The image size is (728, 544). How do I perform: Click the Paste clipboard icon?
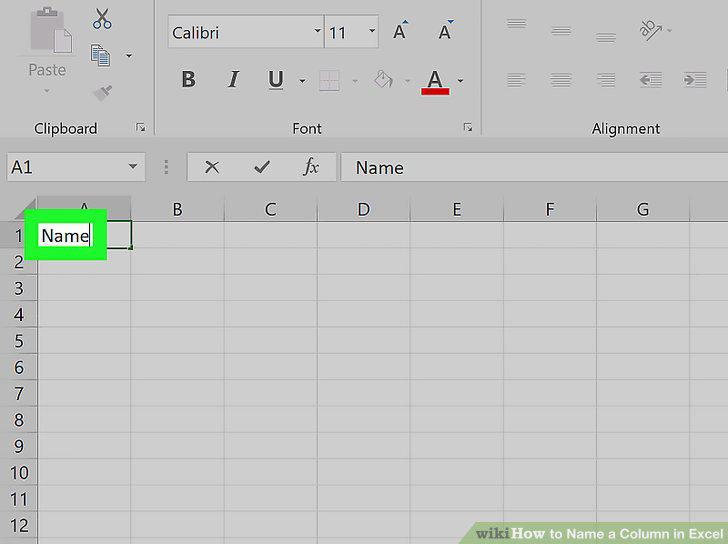tap(51, 31)
